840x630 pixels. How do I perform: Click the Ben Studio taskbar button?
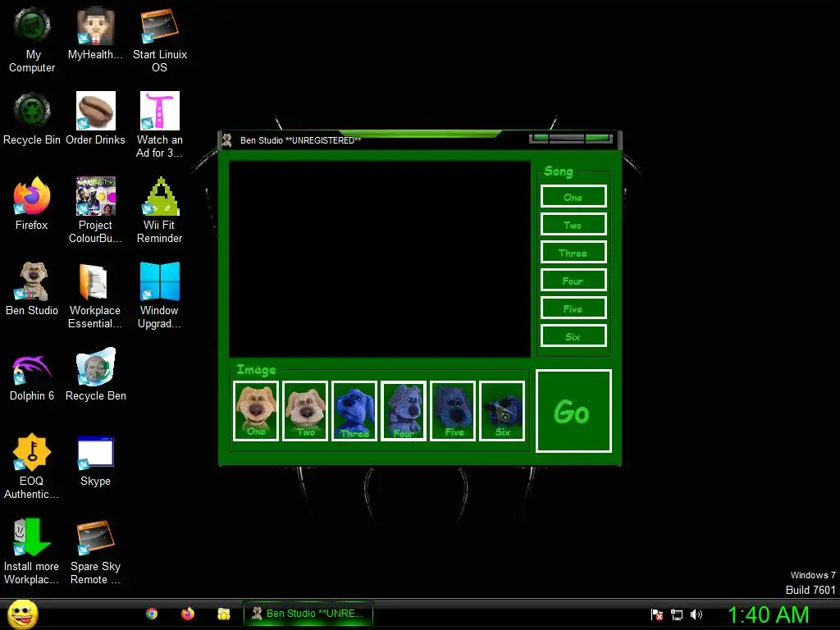tap(308, 614)
